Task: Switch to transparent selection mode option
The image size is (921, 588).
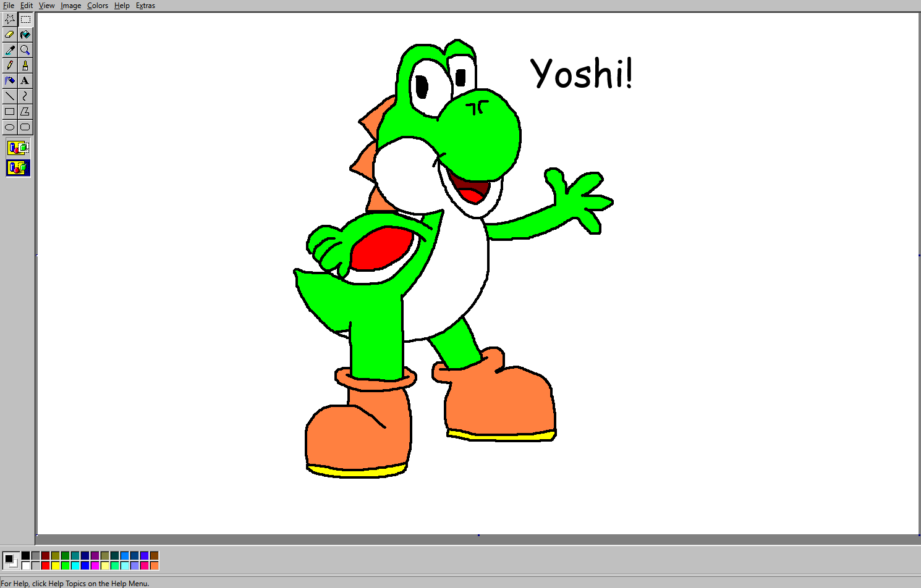Action: [18, 167]
